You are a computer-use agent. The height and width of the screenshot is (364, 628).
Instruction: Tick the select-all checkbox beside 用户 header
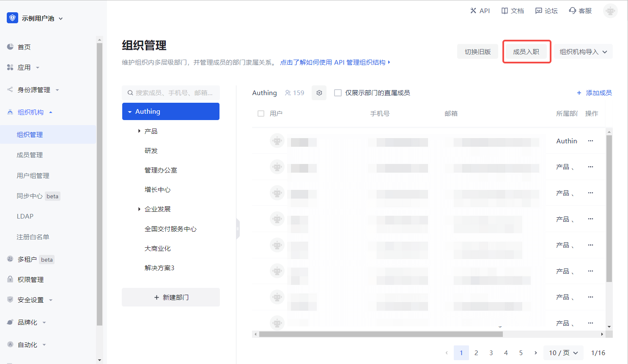[261, 114]
